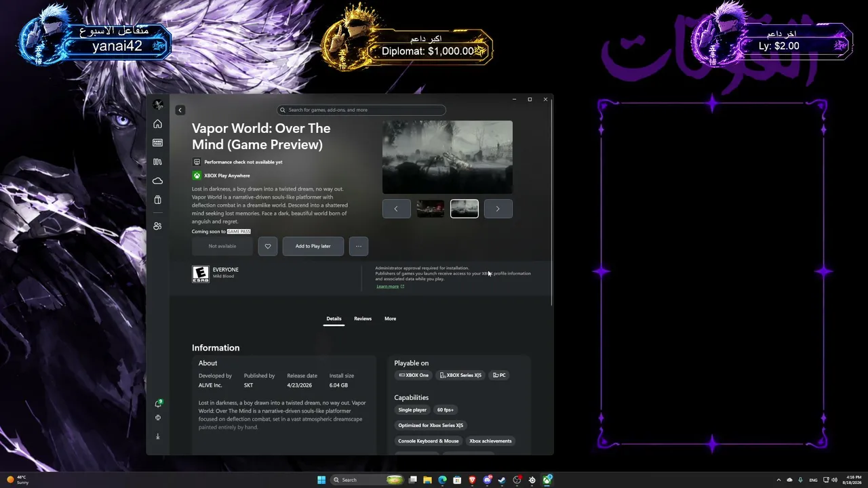Click the taskbar Search box
This screenshot has height=488, width=868.
tap(367, 480)
